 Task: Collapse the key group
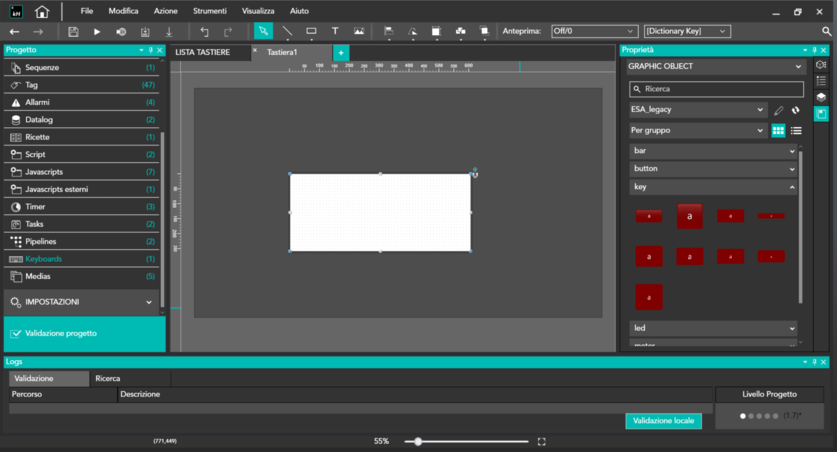pos(713,187)
